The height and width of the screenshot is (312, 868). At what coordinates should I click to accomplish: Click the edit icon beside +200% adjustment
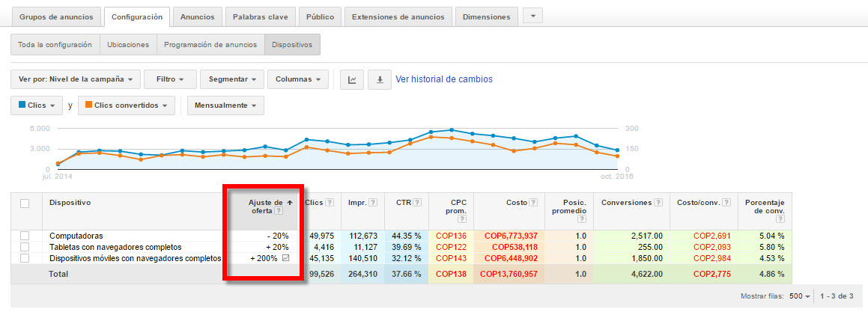coord(285,258)
